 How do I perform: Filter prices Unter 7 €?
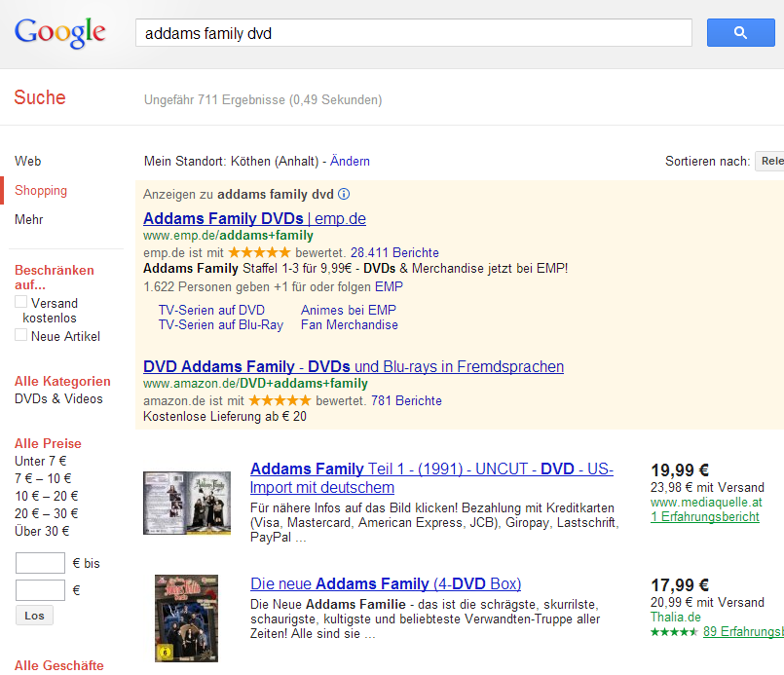(41, 461)
